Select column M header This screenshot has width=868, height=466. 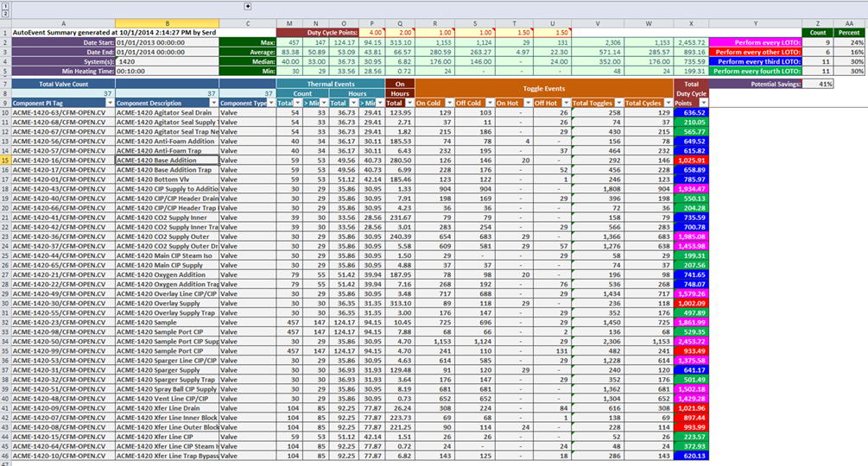(289, 24)
